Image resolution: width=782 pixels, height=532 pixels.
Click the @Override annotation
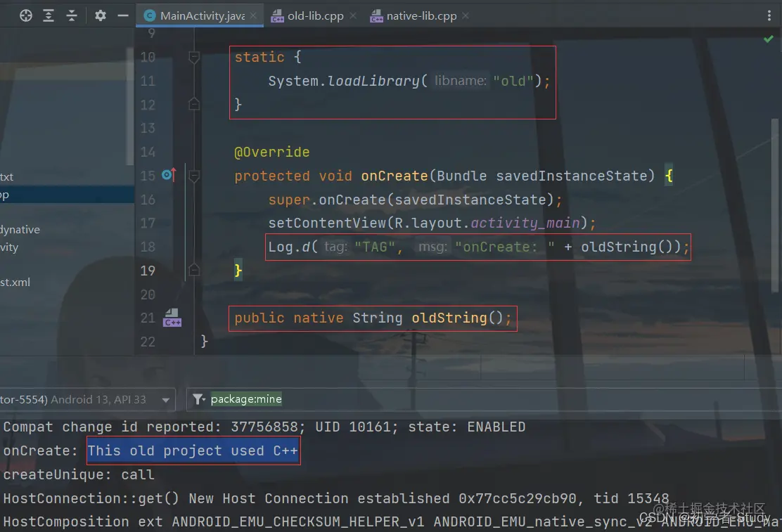click(272, 152)
